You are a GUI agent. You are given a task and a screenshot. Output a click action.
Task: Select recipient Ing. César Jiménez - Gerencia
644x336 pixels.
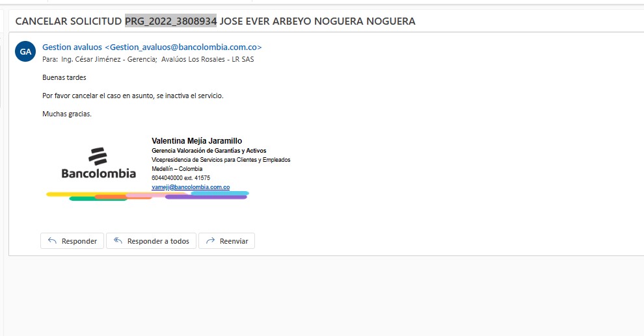pos(108,58)
